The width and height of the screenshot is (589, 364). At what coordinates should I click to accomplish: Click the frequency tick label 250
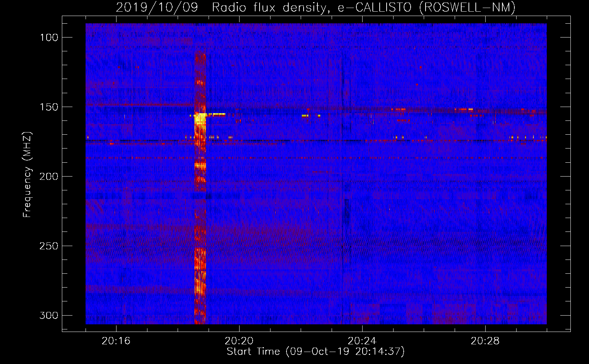[x=49, y=246]
